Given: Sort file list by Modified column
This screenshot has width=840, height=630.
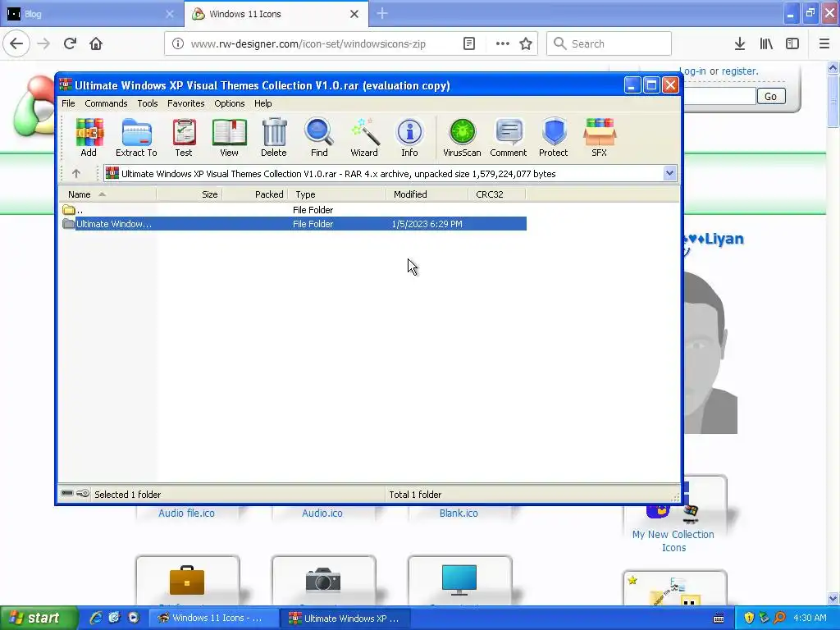Looking at the screenshot, I should [x=427, y=194].
